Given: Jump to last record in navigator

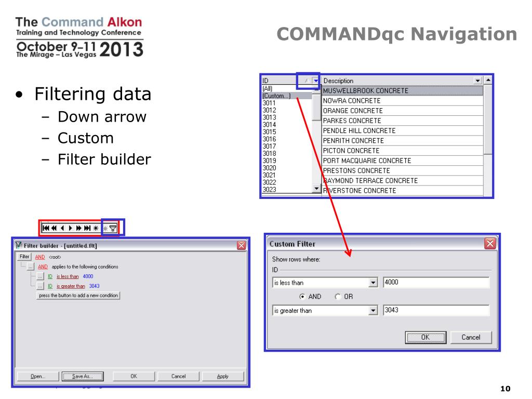Looking at the screenshot, I should coord(87,228).
